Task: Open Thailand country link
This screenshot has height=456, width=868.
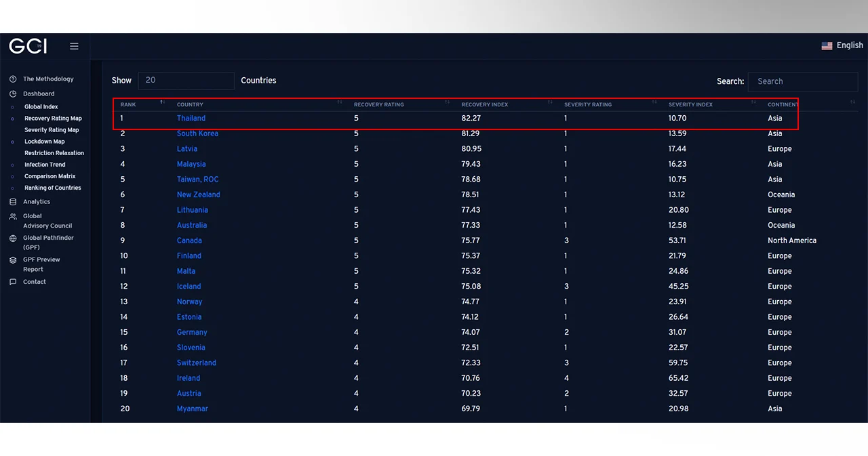Action: pyautogui.click(x=191, y=119)
